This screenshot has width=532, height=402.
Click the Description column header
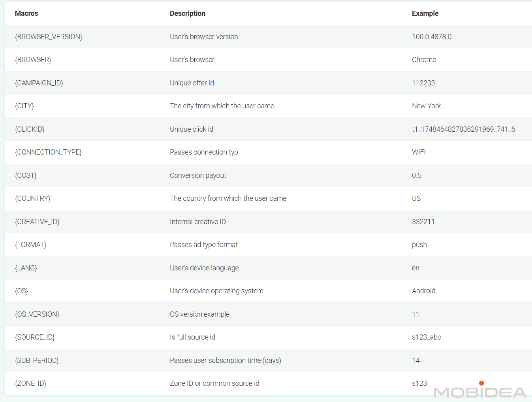pyautogui.click(x=188, y=13)
